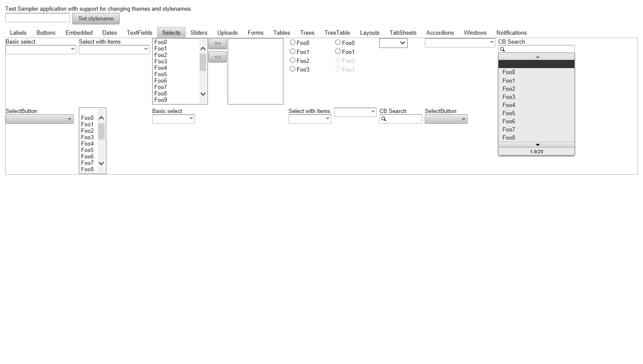Select Foo0 radio in second option group

click(338, 42)
